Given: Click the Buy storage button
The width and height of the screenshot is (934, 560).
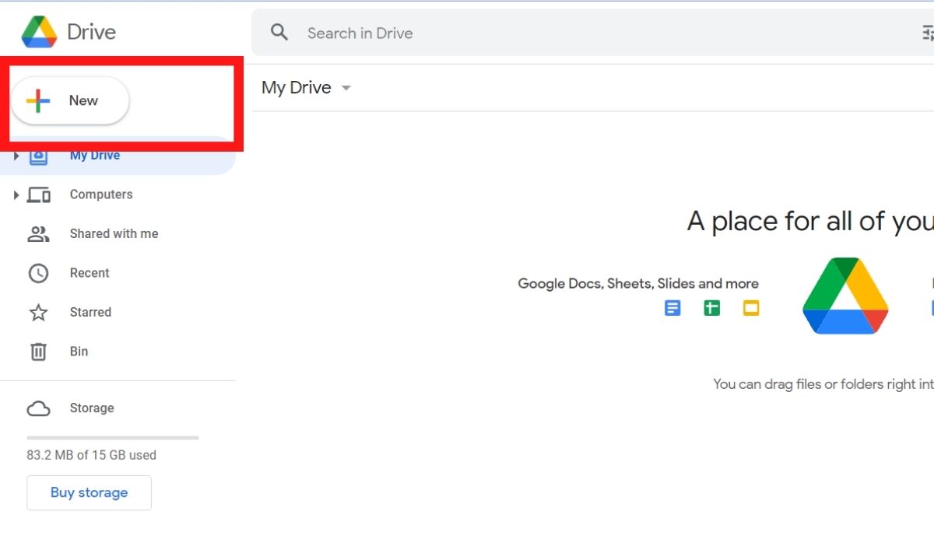Looking at the screenshot, I should pyautogui.click(x=89, y=492).
